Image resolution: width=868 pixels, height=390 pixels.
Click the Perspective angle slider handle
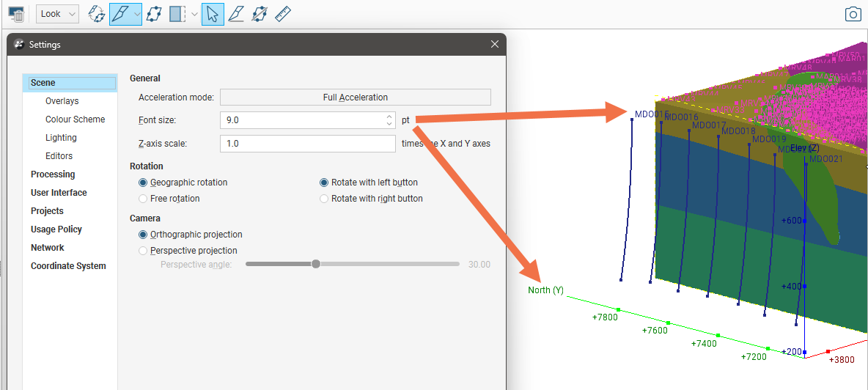pos(316,264)
